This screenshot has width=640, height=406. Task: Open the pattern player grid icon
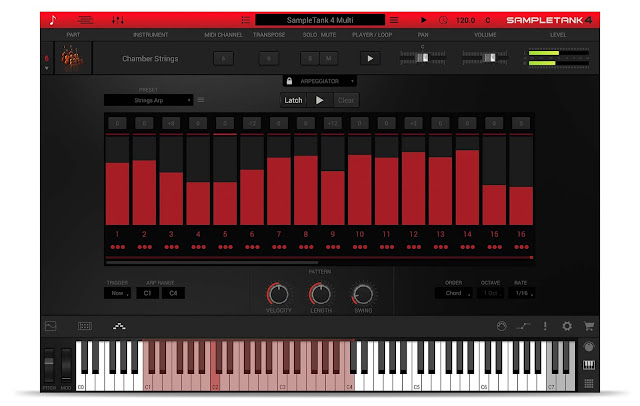[x=85, y=326]
